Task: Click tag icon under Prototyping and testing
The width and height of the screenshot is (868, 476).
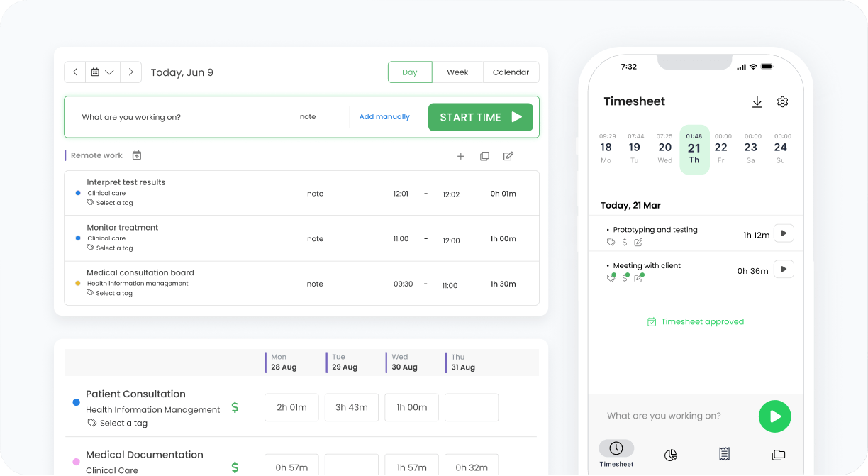Action: [x=611, y=243]
